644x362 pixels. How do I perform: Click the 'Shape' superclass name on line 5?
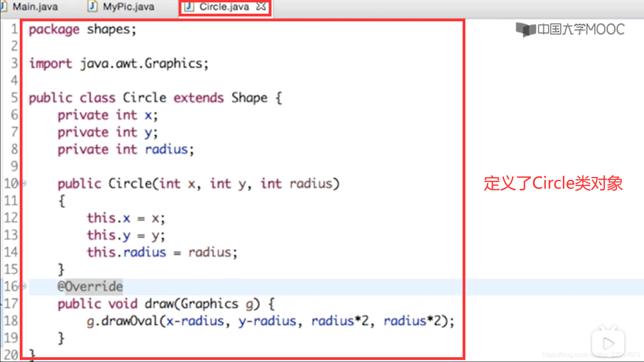click(x=249, y=98)
